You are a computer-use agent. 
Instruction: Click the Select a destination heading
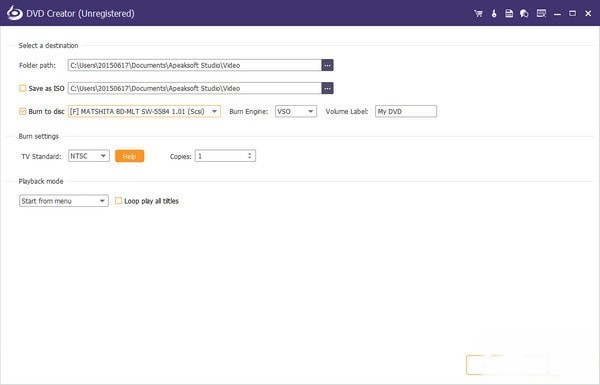point(48,46)
